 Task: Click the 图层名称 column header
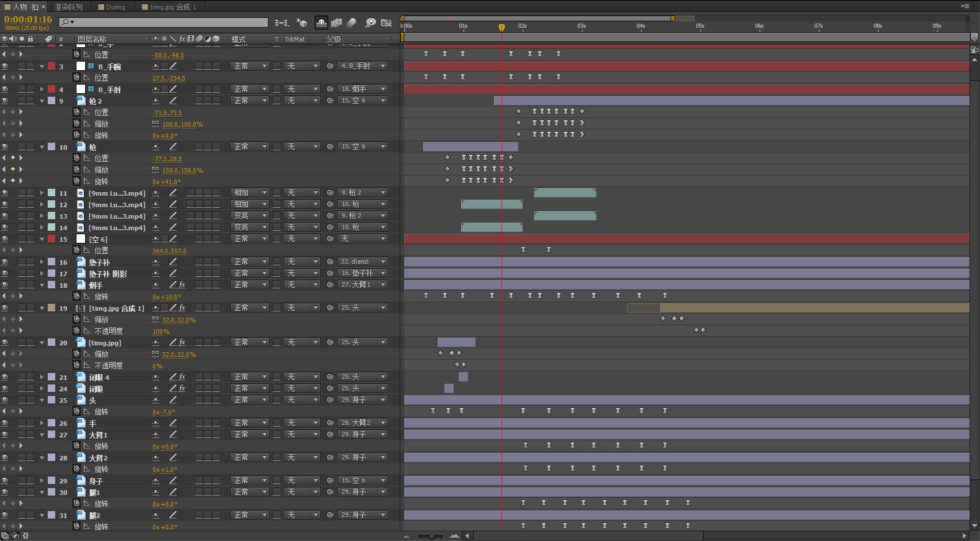pyautogui.click(x=92, y=39)
